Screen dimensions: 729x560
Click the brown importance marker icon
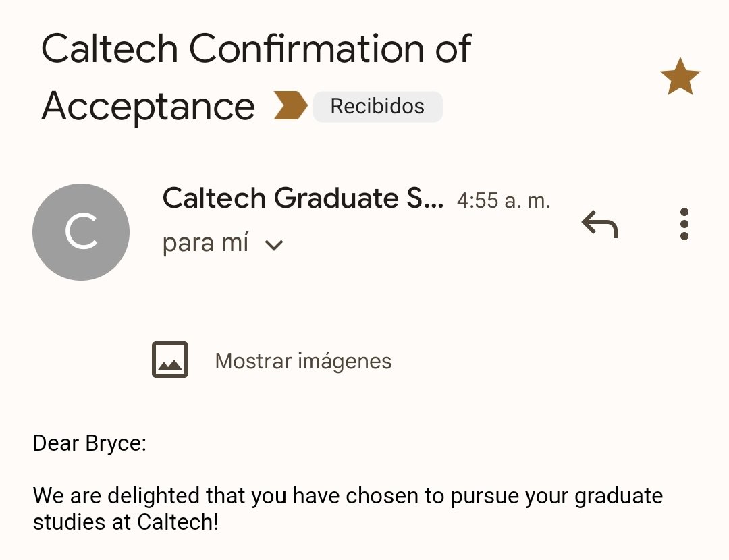pos(290,107)
